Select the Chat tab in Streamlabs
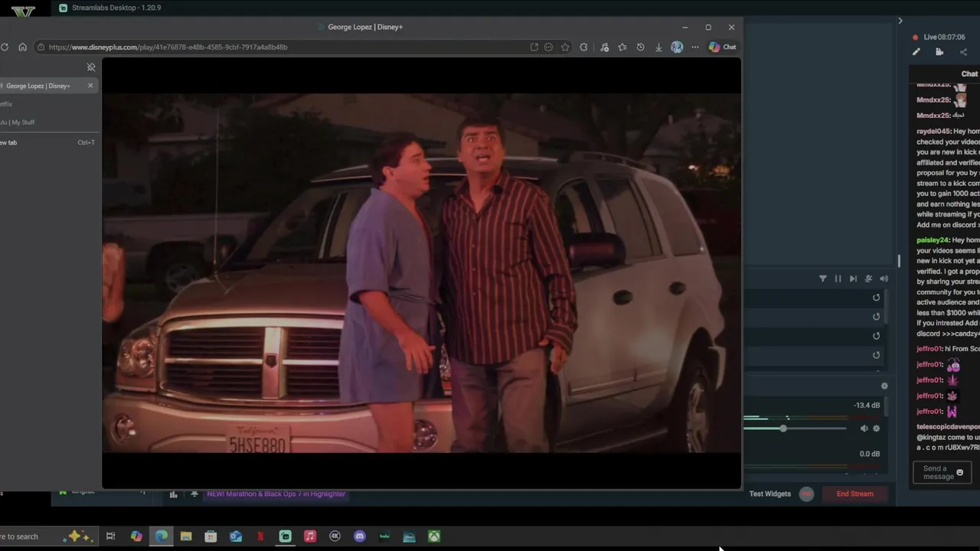This screenshot has width=980, height=551. coord(969,74)
